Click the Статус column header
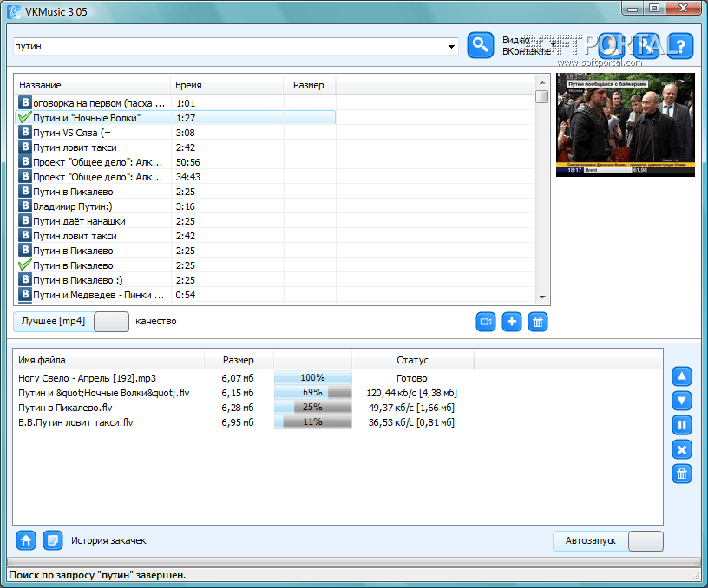 point(413,360)
